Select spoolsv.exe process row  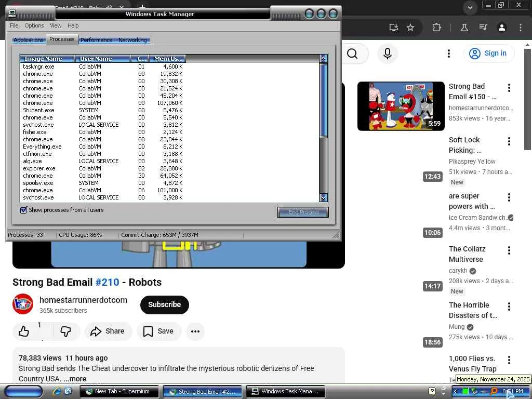click(x=102, y=183)
